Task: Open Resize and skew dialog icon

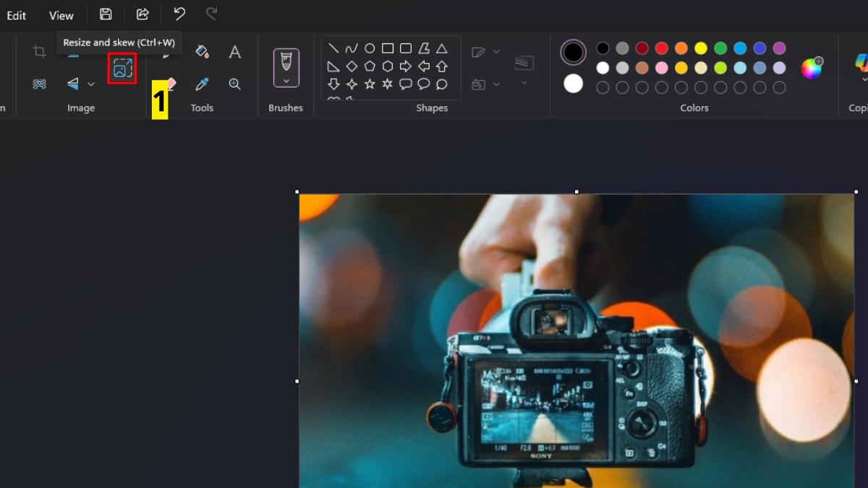Action: (122, 68)
